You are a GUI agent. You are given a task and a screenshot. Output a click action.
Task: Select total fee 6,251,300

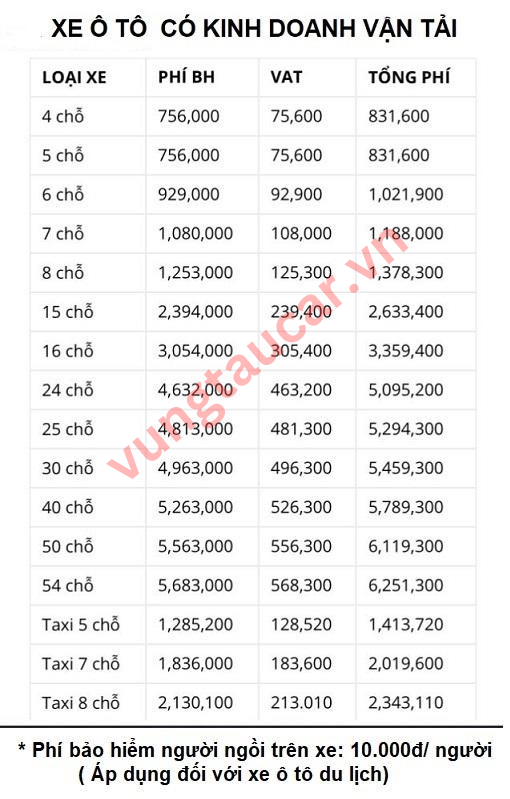[x=406, y=585]
